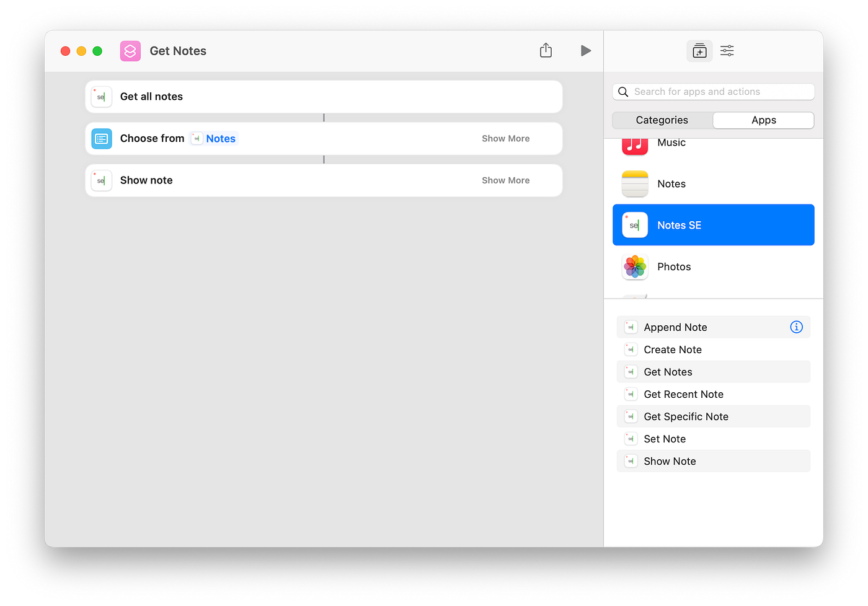Open the shortcut details sliders icon
Image resolution: width=868 pixels, height=606 pixels.
tap(727, 51)
